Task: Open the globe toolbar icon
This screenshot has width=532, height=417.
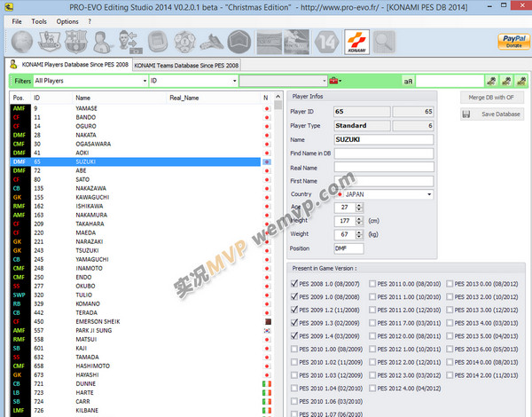Action: coord(22,42)
